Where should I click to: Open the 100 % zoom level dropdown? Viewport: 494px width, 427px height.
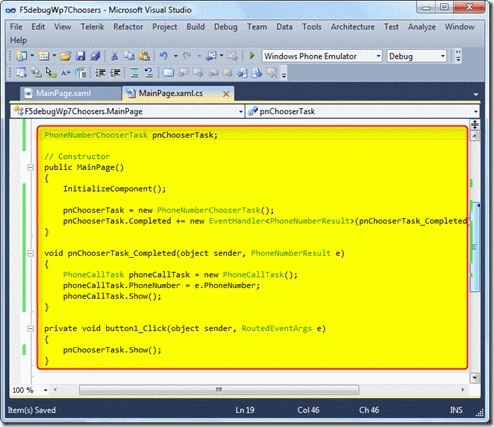click(x=46, y=390)
